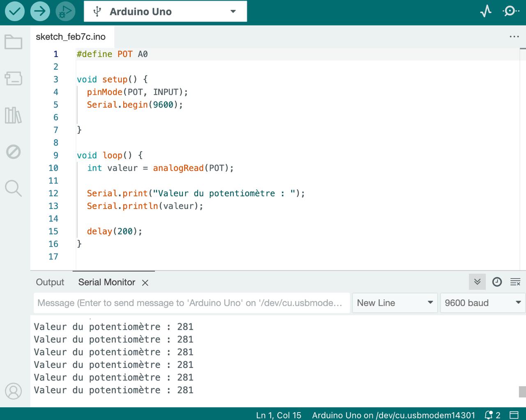This screenshot has height=420, width=526.
Task: Click 'Serial.println(valeur);' line
Action: pyautogui.click(x=145, y=206)
